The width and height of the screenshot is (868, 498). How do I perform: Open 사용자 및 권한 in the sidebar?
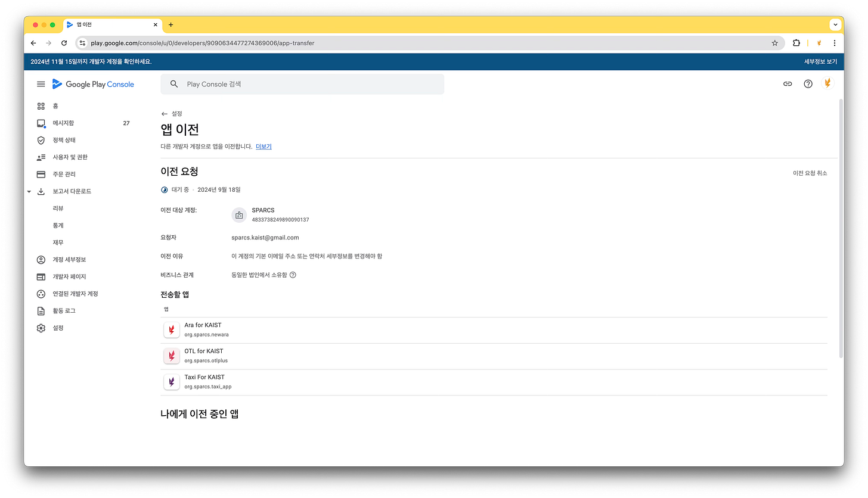(x=70, y=157)
